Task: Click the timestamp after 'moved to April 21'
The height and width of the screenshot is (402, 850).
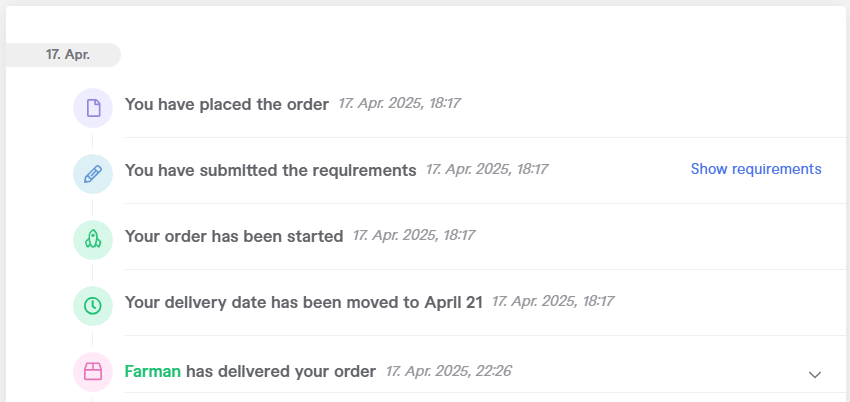Action: (x=553, y=301)
